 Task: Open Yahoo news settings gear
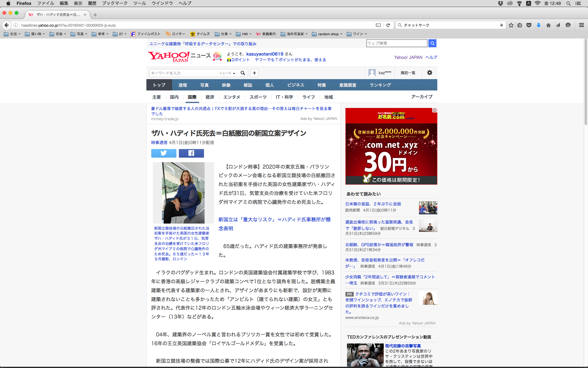point(429,73)
